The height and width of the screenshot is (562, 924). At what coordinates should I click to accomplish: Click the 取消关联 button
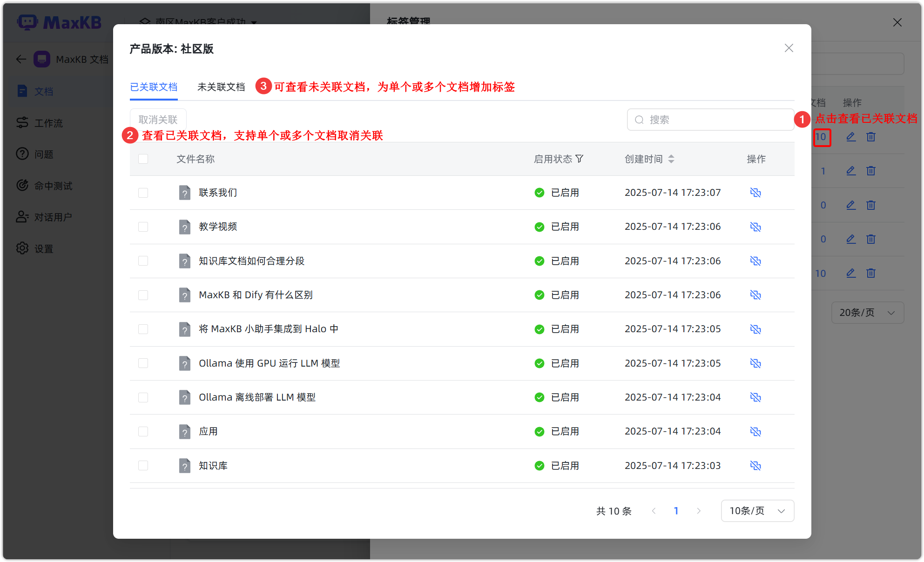tap(158, 120)
